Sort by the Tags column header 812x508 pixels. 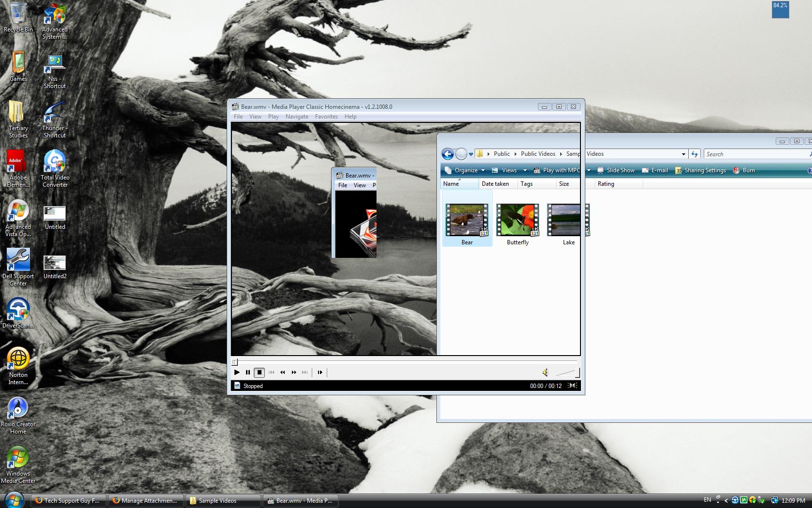[536, 184]
